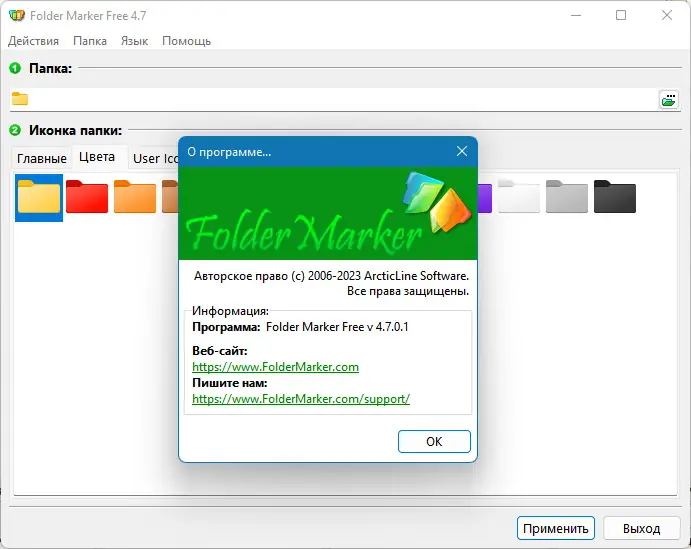The width and height of the screenshot is (691, 549).
Task: Select the yellow folder icon
Action: [x=39, y=197]
